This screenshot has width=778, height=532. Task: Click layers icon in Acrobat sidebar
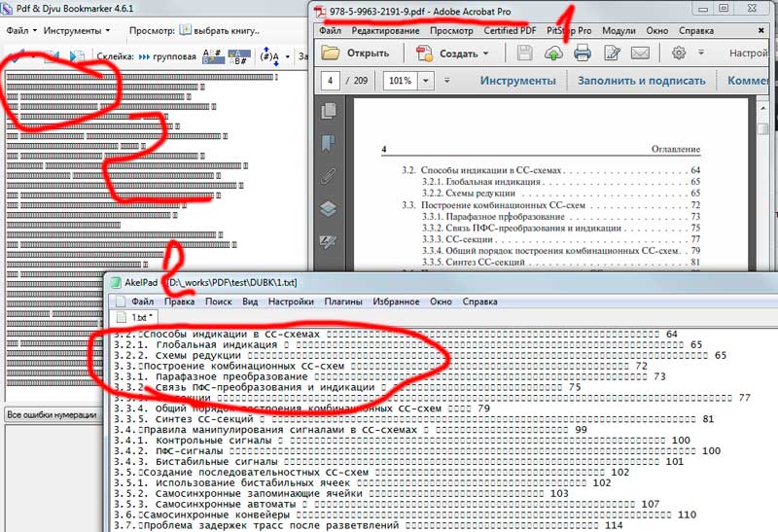tap(329, 209)
